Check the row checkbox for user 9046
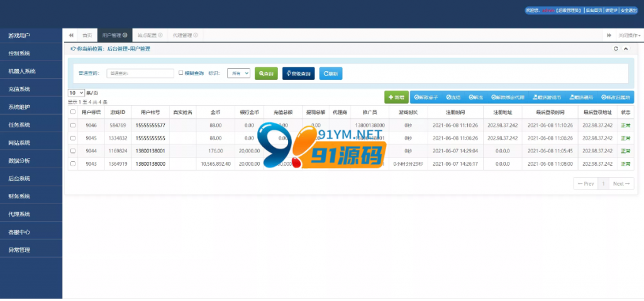The height and width of the screenshot is (301, 644). click(x=73, y=125)
